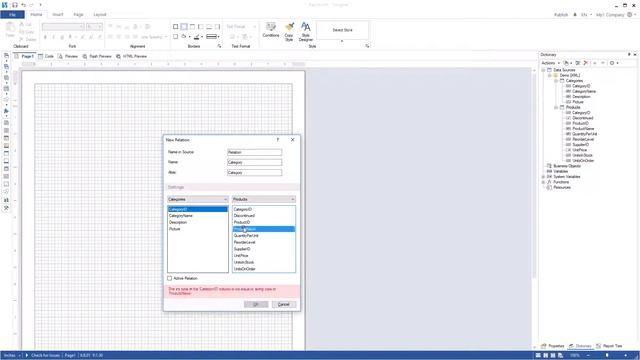
Task: Click the Name input field
Action: click(254, 162)
